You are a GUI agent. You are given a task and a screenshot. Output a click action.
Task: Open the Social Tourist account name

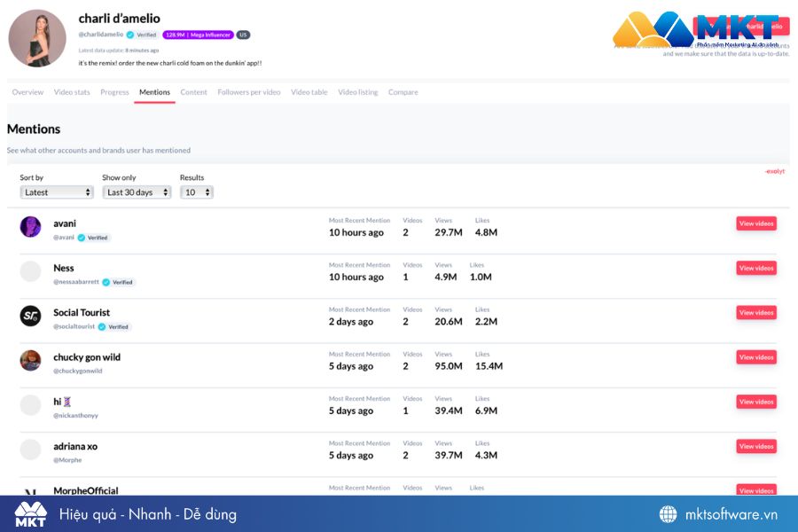pos(82,313)
